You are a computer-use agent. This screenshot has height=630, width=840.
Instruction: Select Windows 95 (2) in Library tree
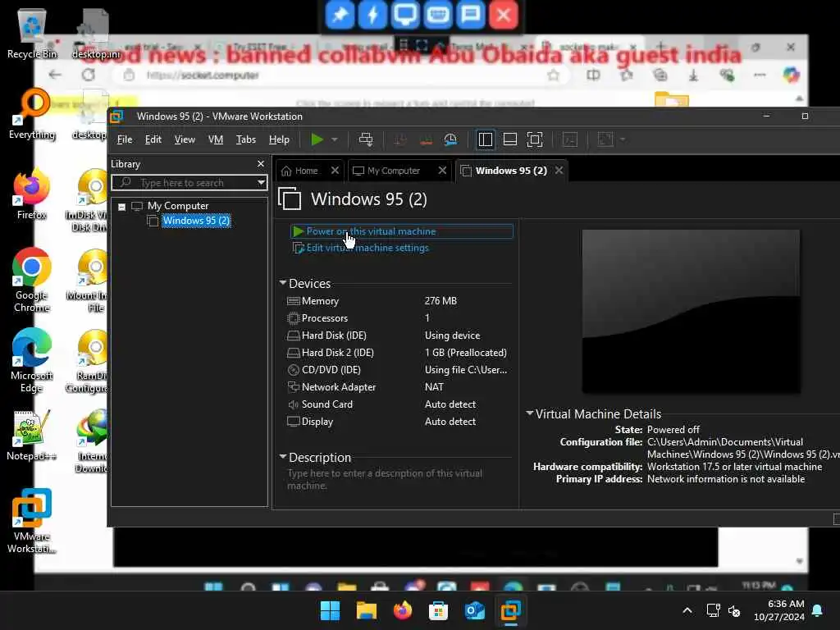[x=196, y=221]
